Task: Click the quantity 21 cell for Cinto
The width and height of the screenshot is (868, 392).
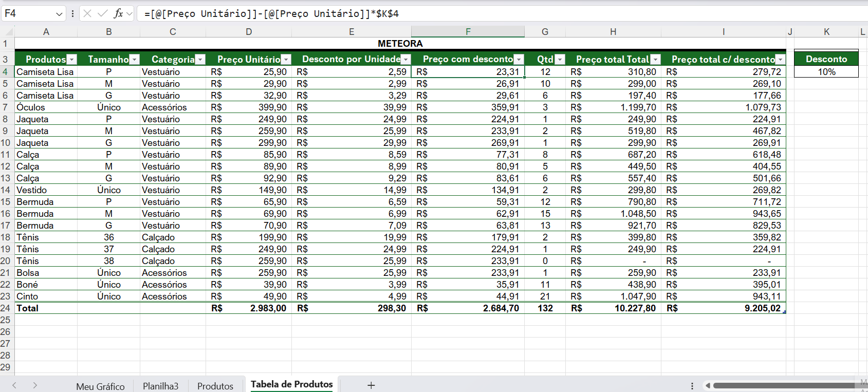Action: 545,296
